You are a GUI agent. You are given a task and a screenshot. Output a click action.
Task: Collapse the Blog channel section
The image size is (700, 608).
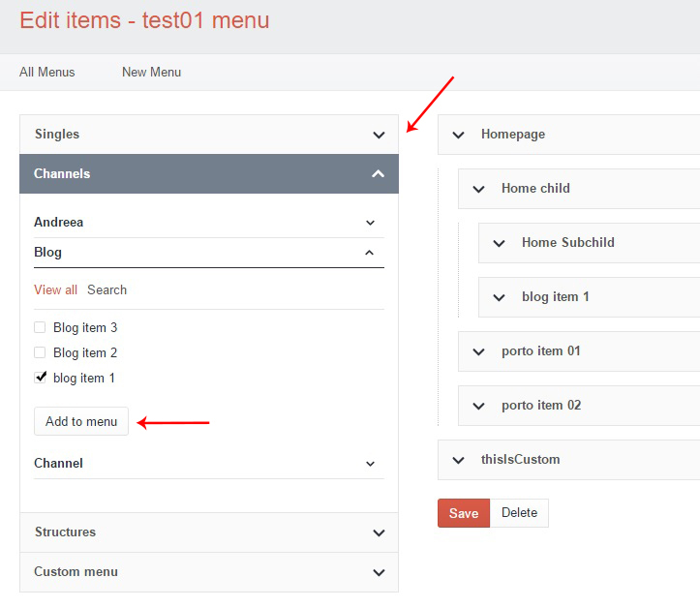[x=370, y=253]
